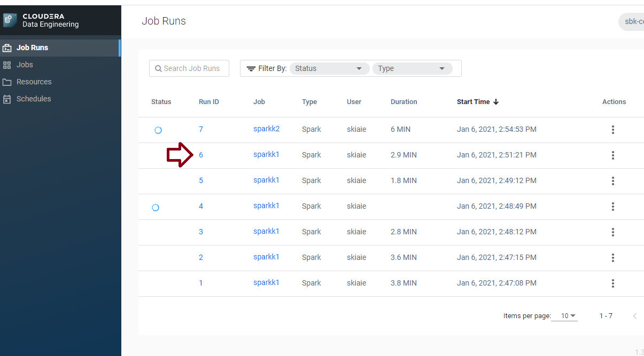The height and width of the screenshot is (356, 644).
Task: Click the running spinner icon on run 7
Action: click(x=158, y=129)
